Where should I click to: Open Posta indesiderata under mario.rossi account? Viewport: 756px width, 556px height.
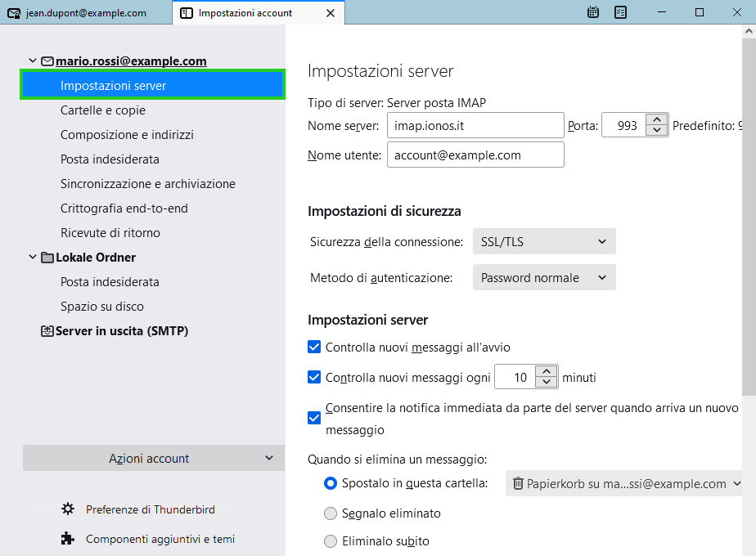point(110,159)
